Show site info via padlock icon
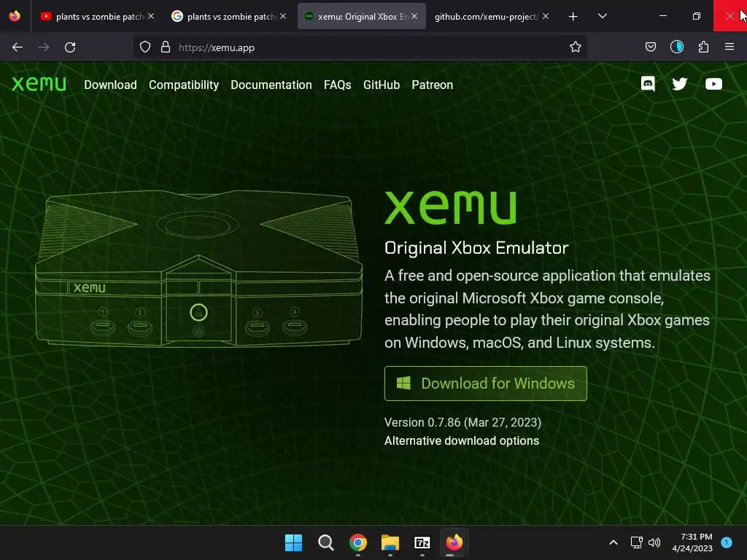This screenshot has height=560, width=747. pos(166,47)
